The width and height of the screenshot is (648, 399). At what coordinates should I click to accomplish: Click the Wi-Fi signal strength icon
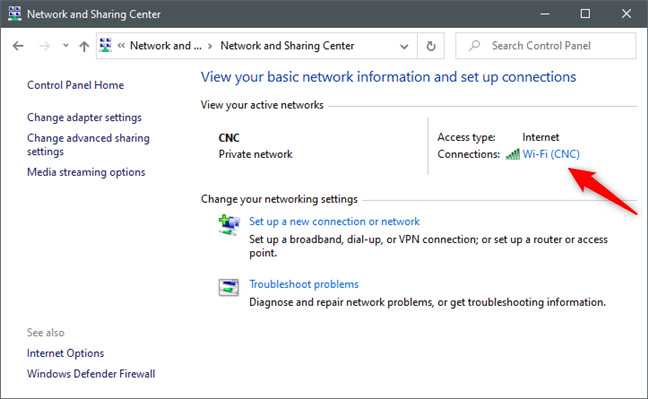coord(512,155)
